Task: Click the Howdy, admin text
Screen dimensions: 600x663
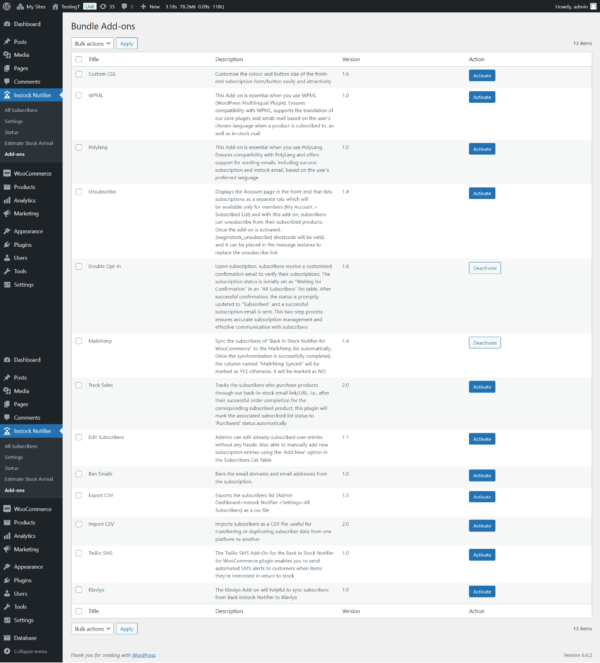Action: pos(571,6)
